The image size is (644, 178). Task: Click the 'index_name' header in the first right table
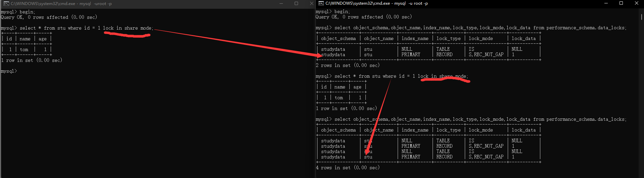[x=415, y=38]
